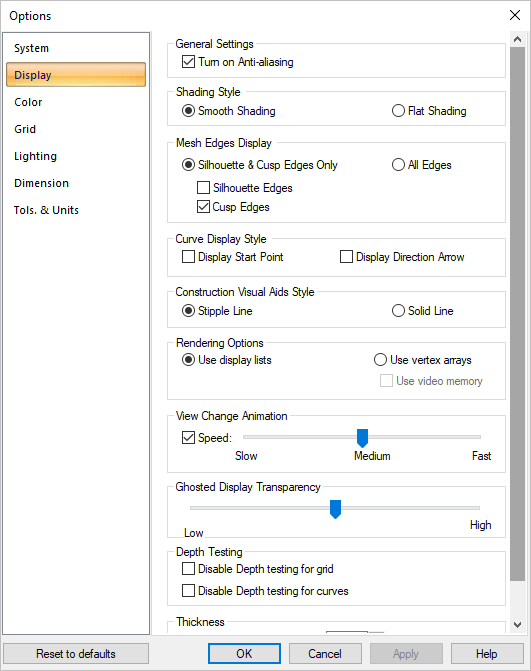Image resolution: width=531 pixels, height=671 pixels.
Task: Open Dimension settings
Action: pyautogui.click(x=76, y=183)
